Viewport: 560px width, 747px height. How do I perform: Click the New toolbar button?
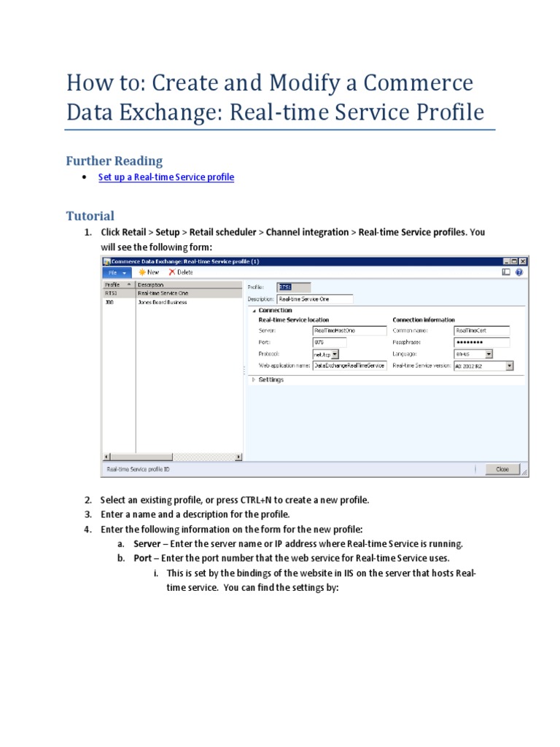(149, 272)
